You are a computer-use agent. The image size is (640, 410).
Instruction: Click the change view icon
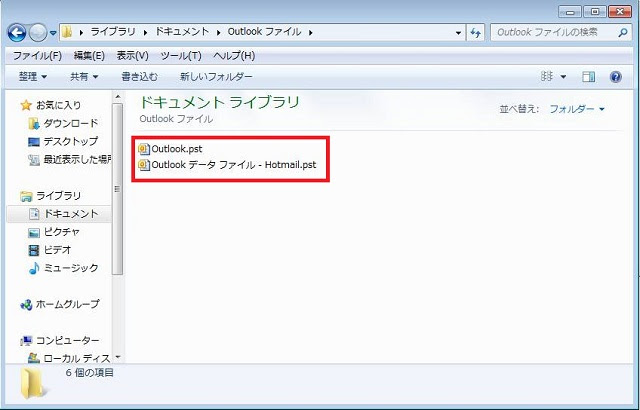point(547,76)
